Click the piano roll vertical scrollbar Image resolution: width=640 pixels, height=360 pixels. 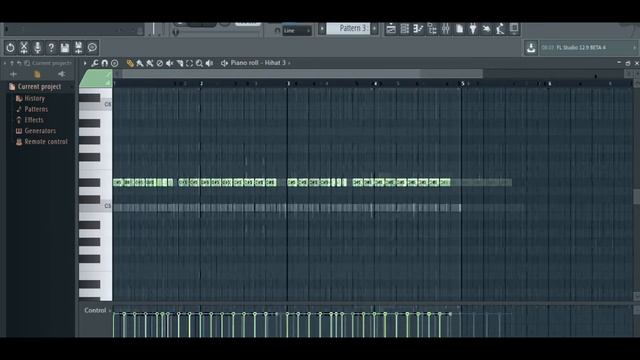[636, 197]
